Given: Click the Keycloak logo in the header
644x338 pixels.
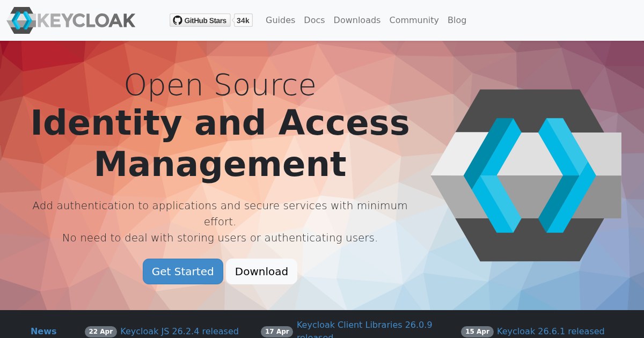Looking at the screenshot, I should click(71, 20).
